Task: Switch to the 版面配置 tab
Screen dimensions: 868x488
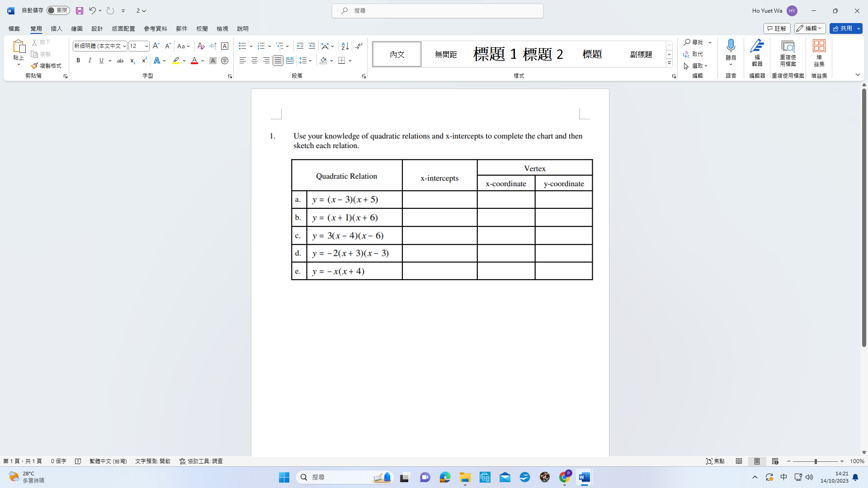Action: click(123, 28)
